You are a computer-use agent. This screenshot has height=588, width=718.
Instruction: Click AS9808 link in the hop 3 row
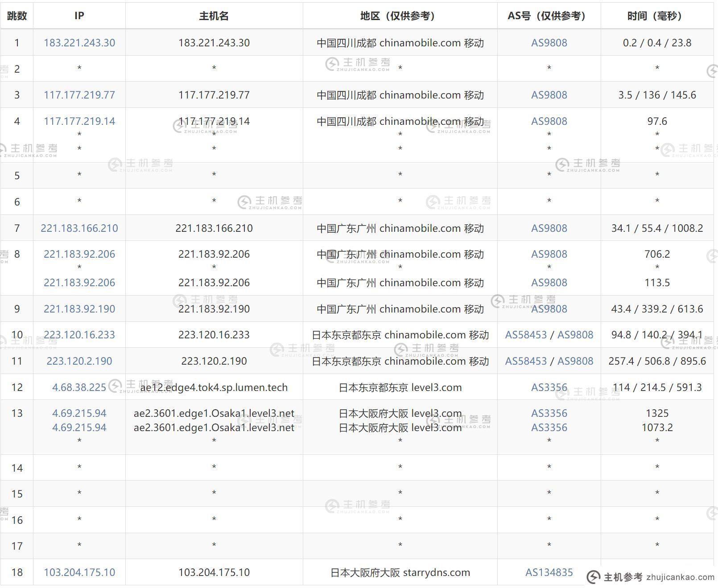(x=549, y=95)
